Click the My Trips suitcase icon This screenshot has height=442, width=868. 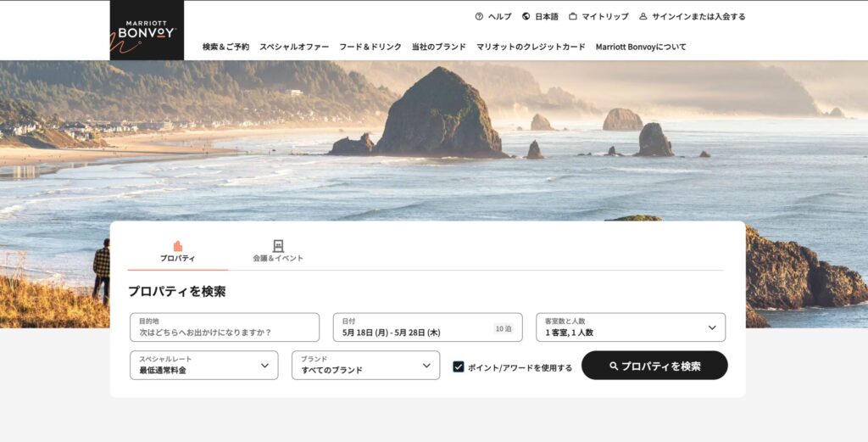point(573,16)
